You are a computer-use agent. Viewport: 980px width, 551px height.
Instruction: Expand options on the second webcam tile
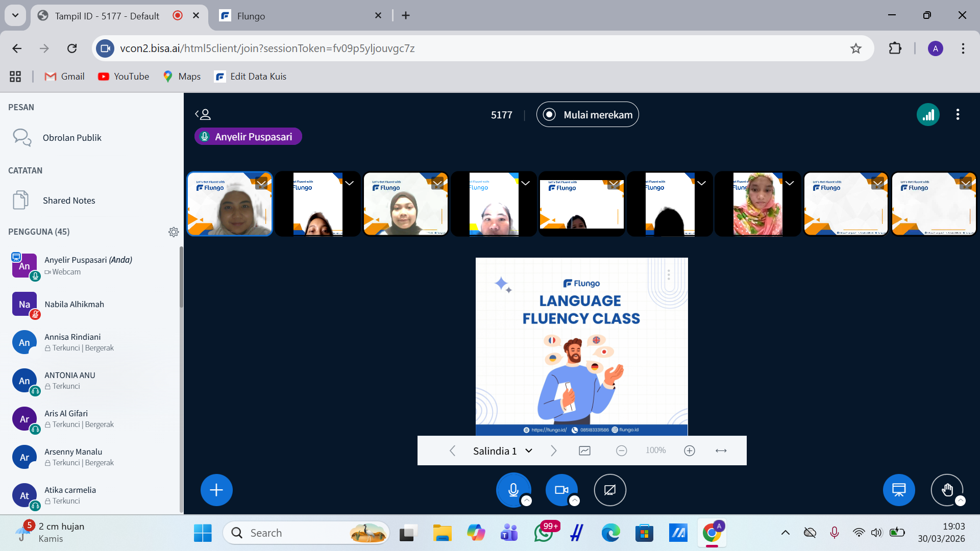coord(349,183)
